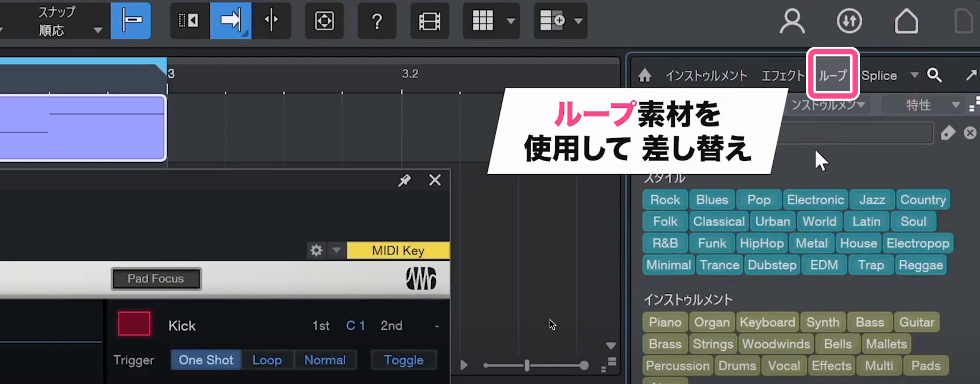The image size is (980, 384).
Task: Pin the Impact instrument window
Action: (404, 180)
